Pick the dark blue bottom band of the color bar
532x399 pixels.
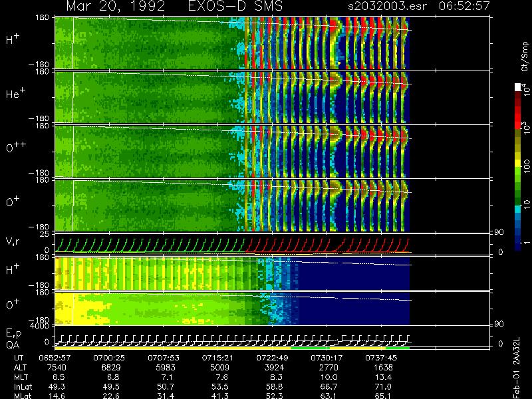tap(518, 246)
